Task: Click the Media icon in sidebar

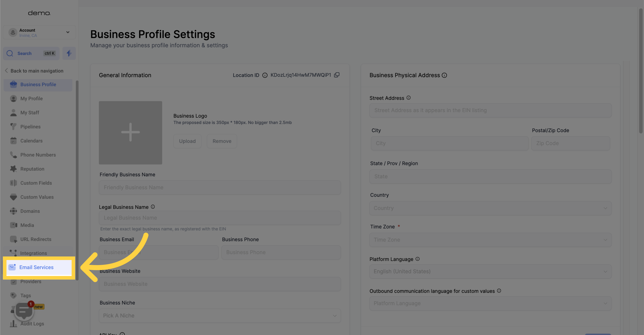Action: [13, 225]
